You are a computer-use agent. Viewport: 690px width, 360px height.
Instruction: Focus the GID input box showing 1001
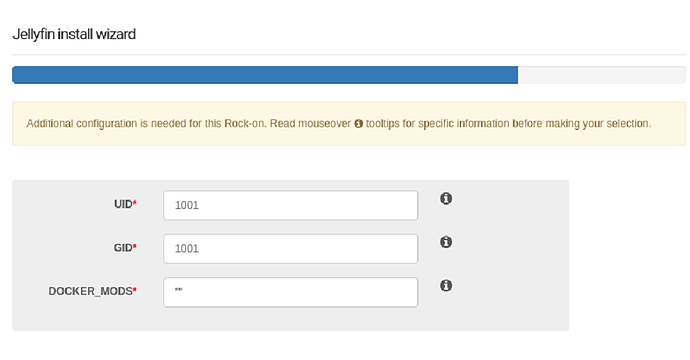pyautogui.click(x=290, y=249)
